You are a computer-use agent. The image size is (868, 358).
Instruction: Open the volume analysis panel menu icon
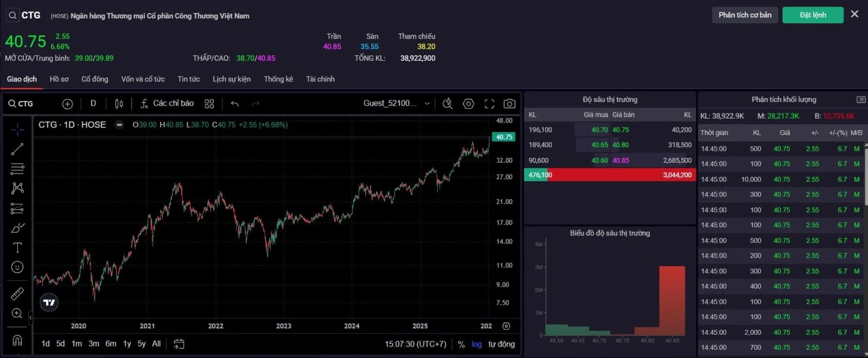(x=861, y=100)
